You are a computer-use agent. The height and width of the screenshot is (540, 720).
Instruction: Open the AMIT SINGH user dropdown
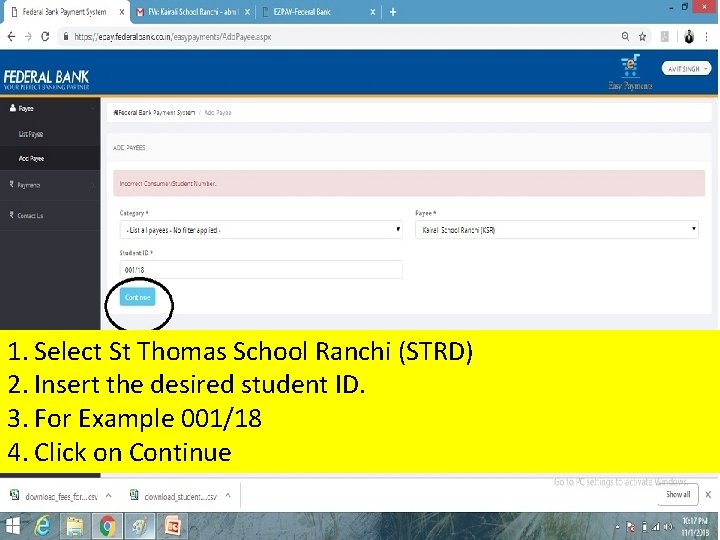coord(686,68)
